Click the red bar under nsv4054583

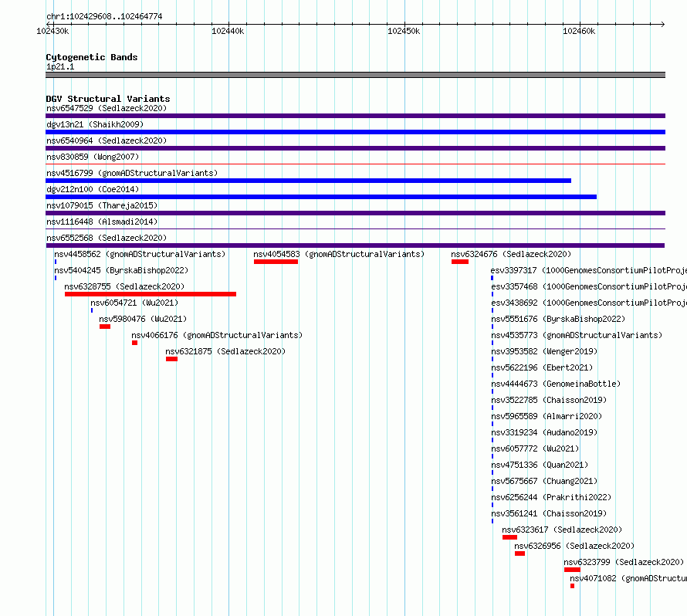click(x=276, y=262)
